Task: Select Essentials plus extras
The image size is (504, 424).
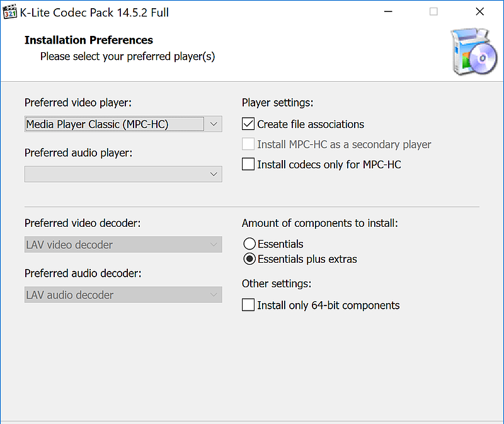Action: click(249, 259)
